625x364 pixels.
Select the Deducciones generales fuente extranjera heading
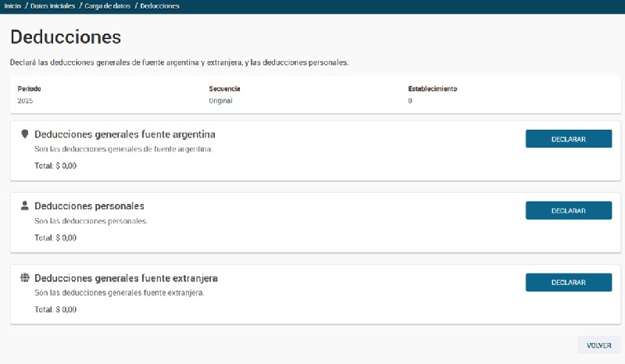pyautogui.click(x=126, y=278)
